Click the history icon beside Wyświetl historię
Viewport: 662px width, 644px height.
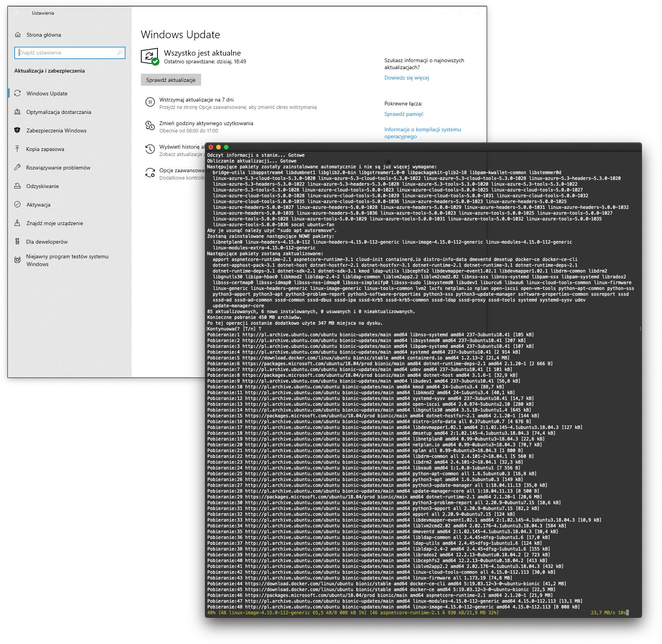(x=150, y=149)
